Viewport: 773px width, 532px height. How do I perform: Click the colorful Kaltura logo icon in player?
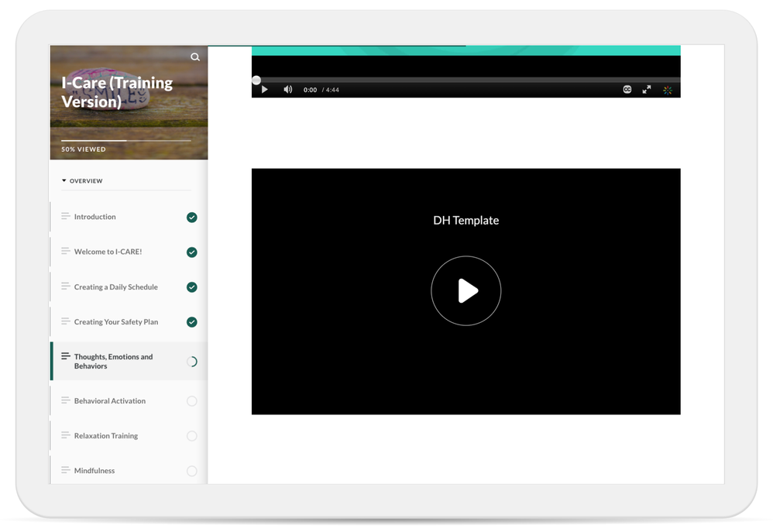click(x=668, y=91)
